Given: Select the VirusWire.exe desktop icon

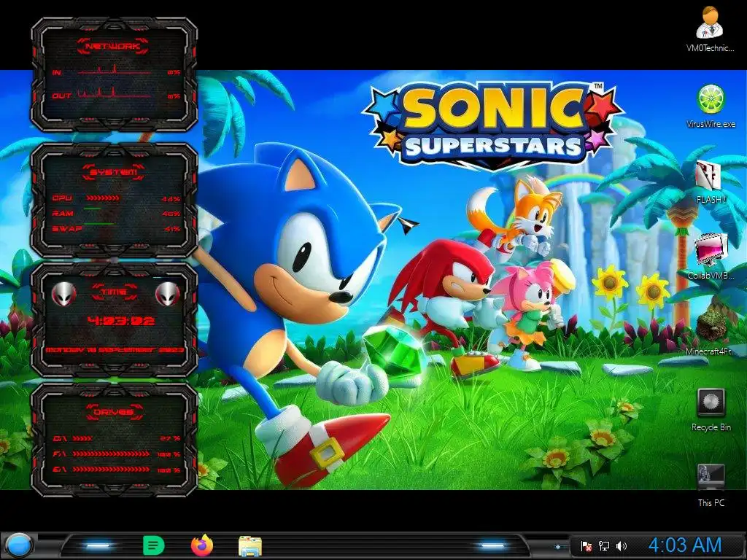Looking at the screenshot, I should 711,106.
